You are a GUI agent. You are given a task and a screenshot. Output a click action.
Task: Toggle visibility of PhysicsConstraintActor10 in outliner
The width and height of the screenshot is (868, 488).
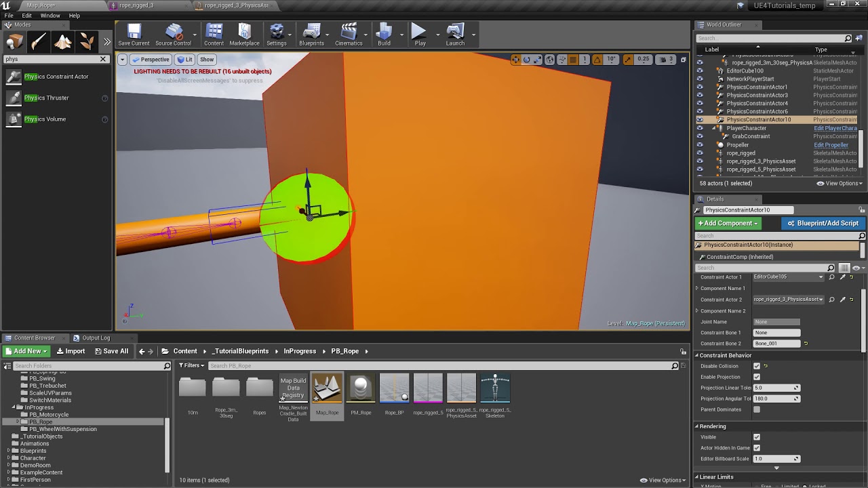[x=700, y=119]
